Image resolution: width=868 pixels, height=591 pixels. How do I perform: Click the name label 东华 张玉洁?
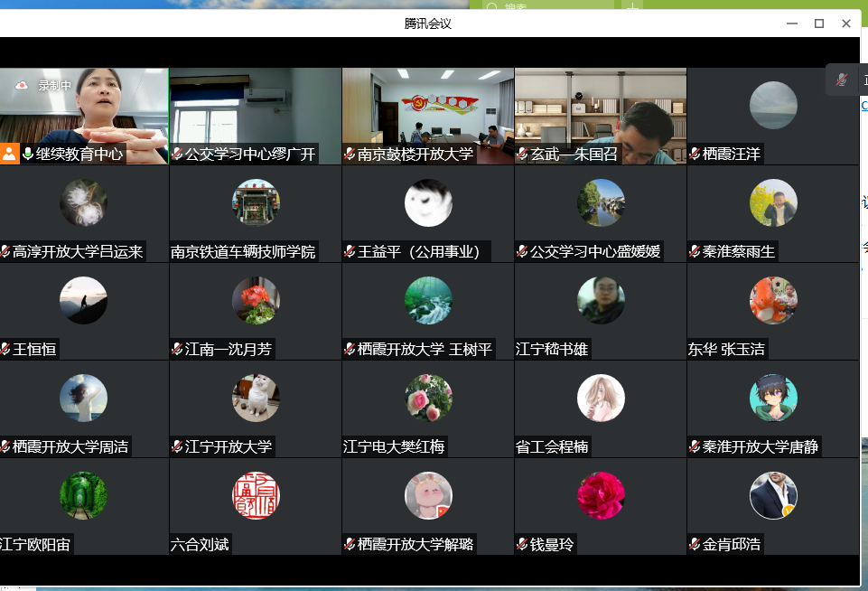[726, 350]
